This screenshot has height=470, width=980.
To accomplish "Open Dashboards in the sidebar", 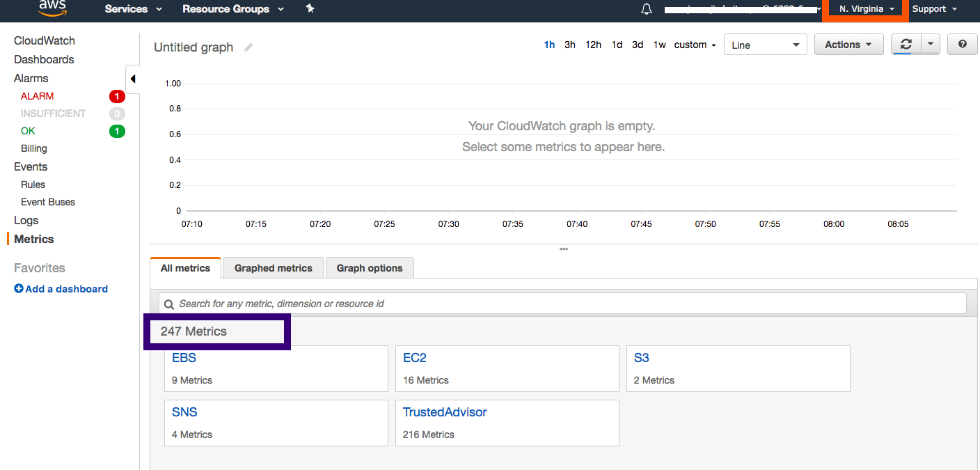I will coord(44,60).
